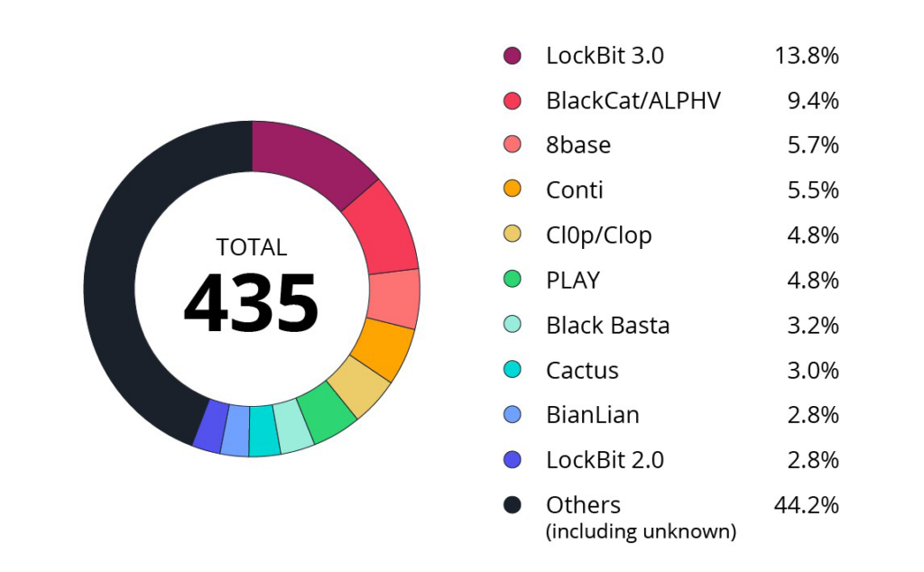Click the 44.2% value
924x572 pixels.
[806, 505]
